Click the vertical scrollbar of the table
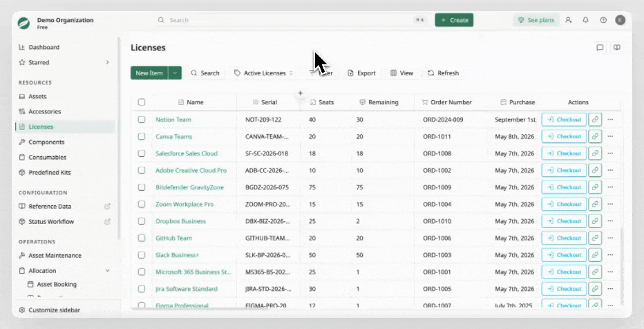The image size is (644, 329). tap(621, 267)
